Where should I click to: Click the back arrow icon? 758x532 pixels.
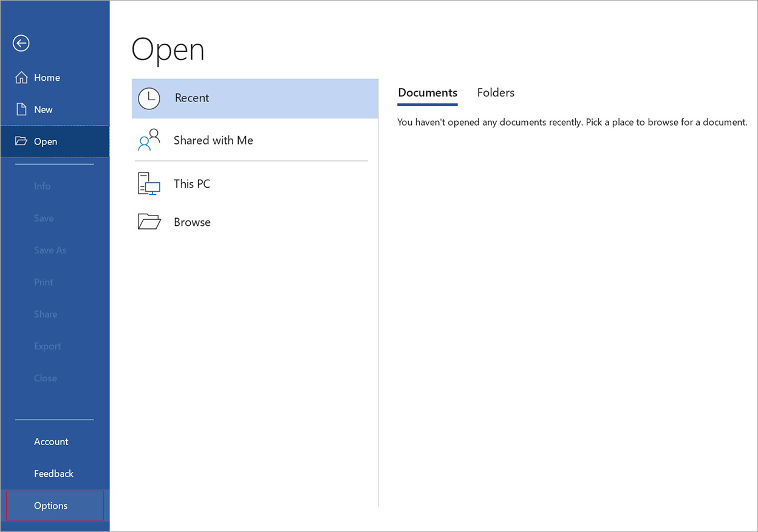[x=21, y=43]
